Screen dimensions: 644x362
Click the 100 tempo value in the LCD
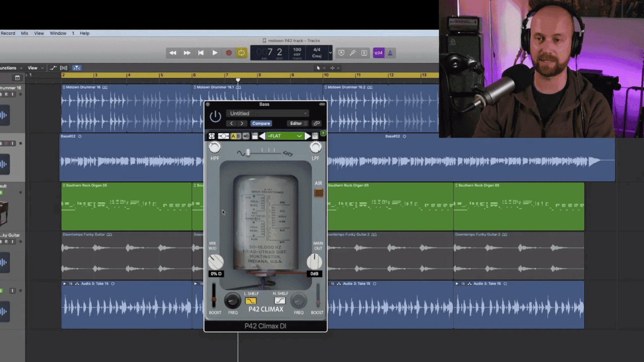click(x=297, y=50)
